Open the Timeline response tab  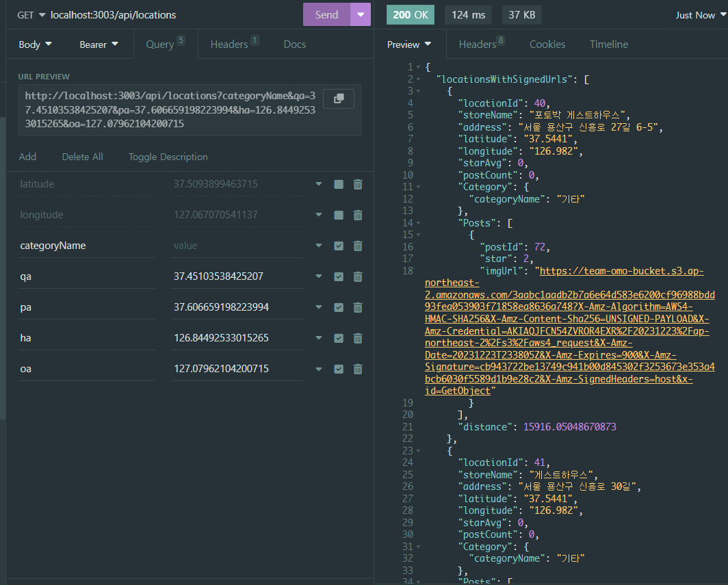[608, 44]
